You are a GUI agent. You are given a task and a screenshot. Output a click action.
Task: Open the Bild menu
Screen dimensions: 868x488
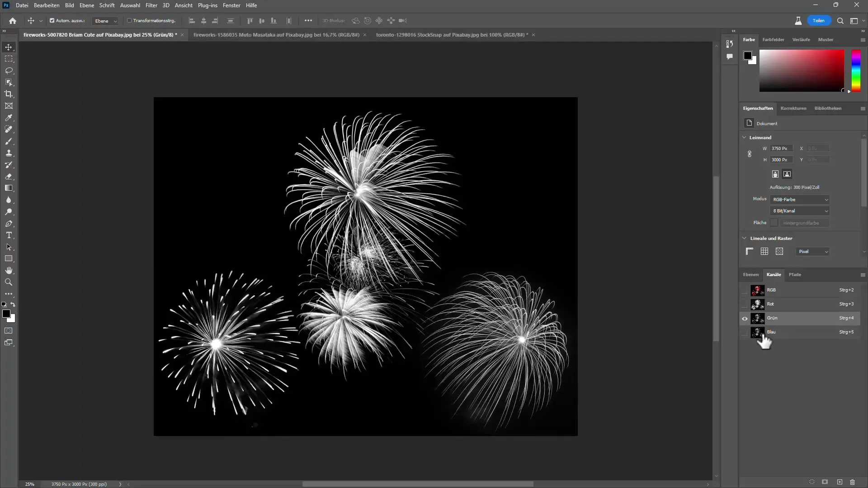click(69, 5)
